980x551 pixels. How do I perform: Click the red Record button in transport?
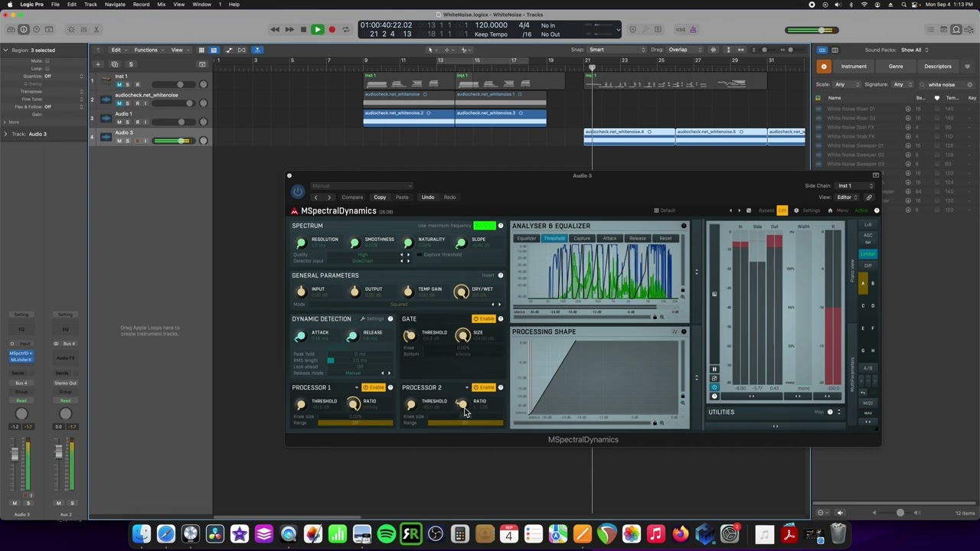(332, 30)
